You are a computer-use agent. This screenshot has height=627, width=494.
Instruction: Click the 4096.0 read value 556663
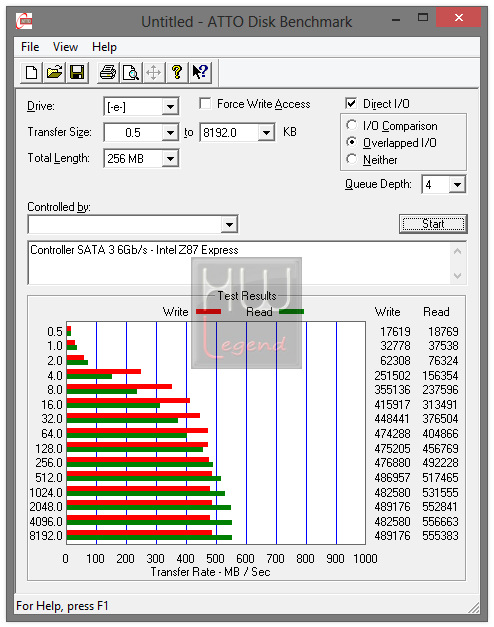[x=440, y=521]
